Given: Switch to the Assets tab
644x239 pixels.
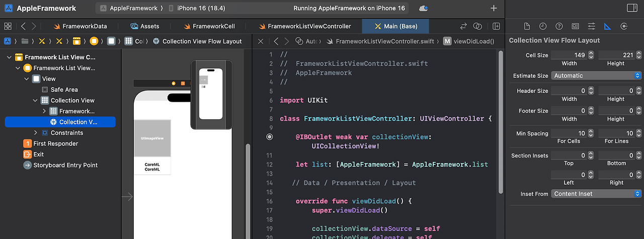Looking at the screenshot, I should coord(145,26).
